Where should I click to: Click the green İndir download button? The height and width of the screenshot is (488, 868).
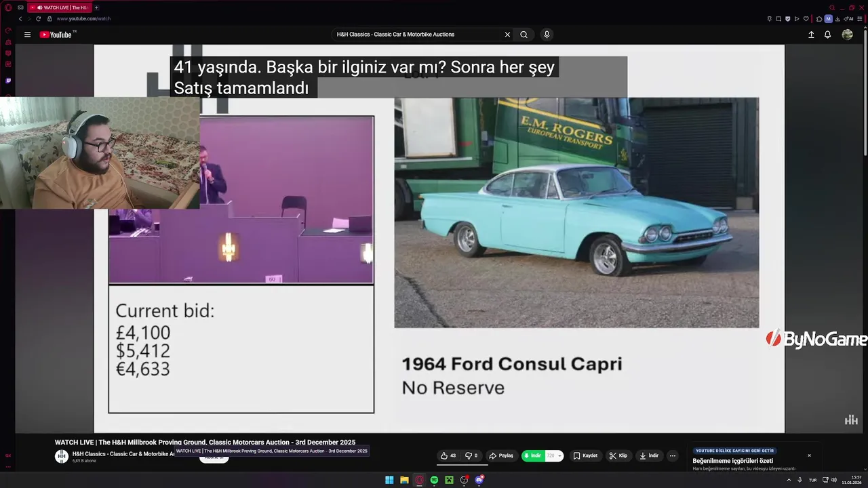532,455
